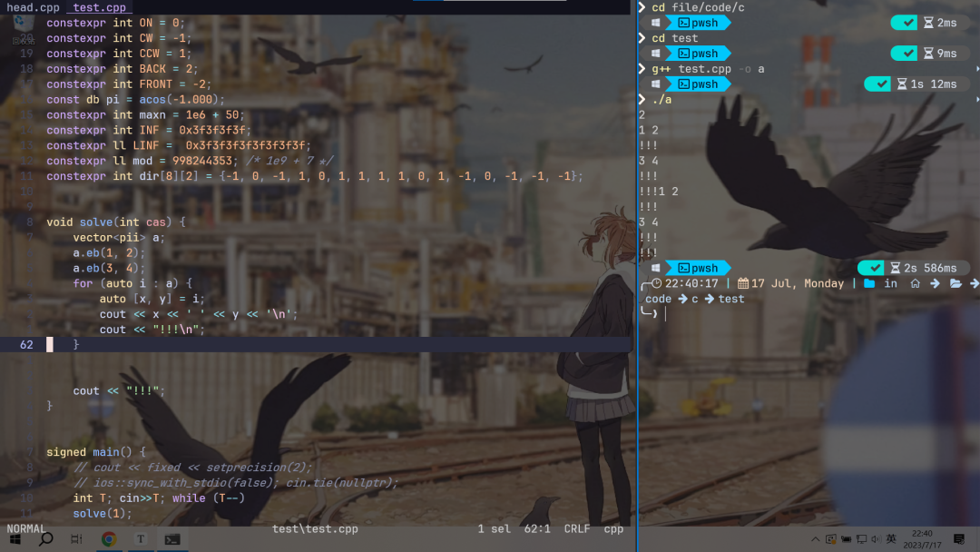This screenshot has width=980, height=552.
Task: Select the test.cpp buffer tab
Action: click(100, 7)
